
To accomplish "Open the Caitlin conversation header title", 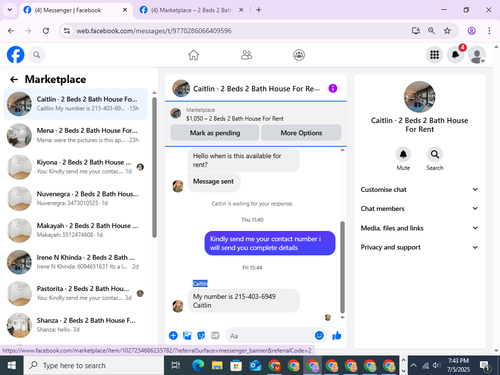I will (256, 89).
